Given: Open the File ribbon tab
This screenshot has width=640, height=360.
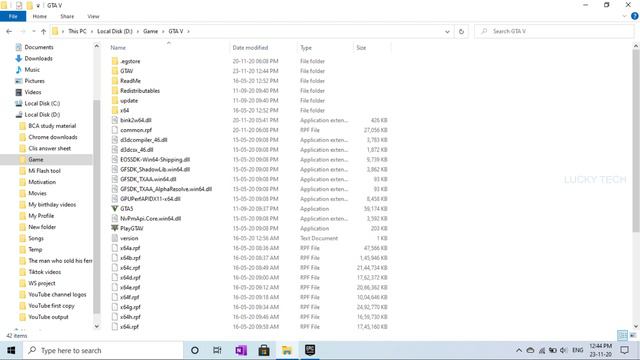Looking at the screenshot, I should click(x=13, y=16).
